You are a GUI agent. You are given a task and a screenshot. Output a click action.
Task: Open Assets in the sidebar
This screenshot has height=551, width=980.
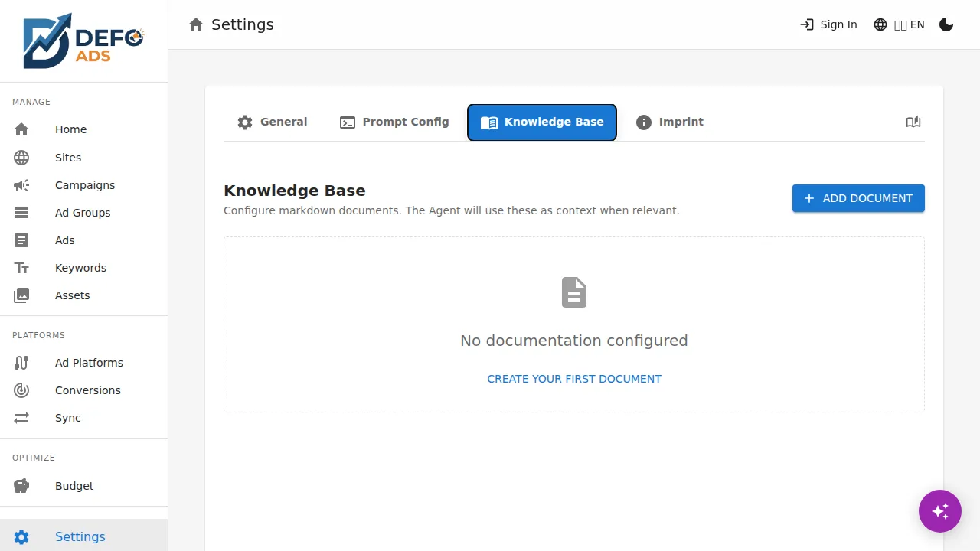[x=84, y=295]
